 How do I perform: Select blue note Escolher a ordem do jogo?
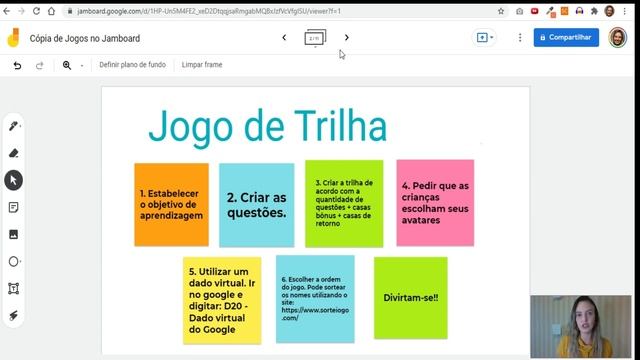315,299
